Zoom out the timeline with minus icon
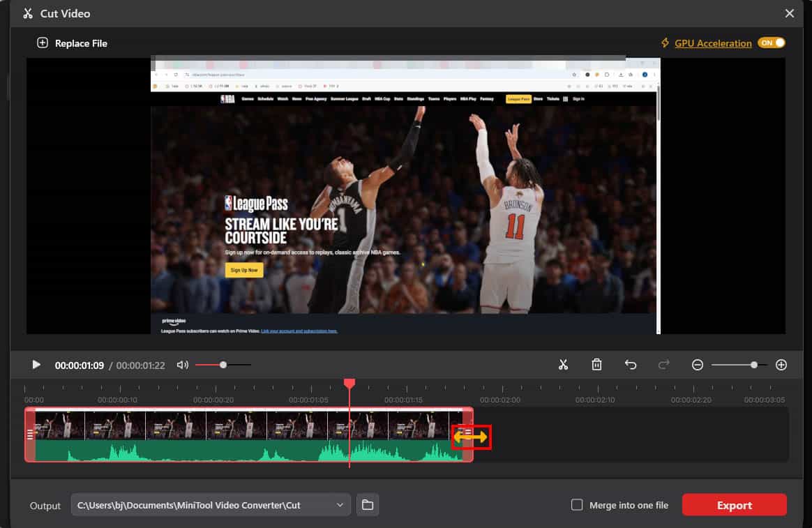Screen dimensions: 812x528 tap(697, 365)
